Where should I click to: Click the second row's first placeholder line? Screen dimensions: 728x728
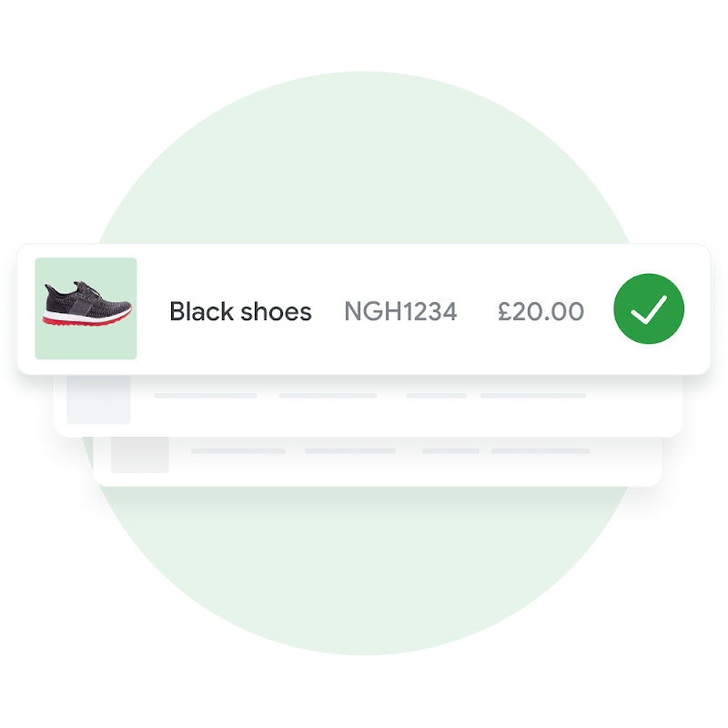pos(206,396)
